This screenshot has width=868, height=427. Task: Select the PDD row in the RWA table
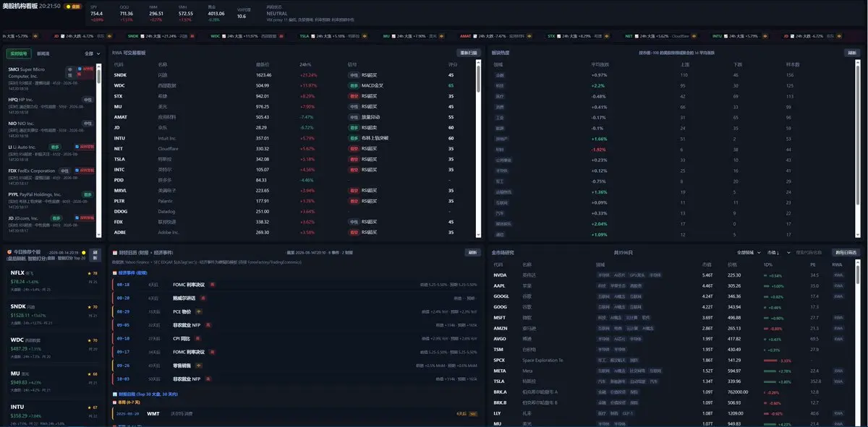tap(291, 180)
